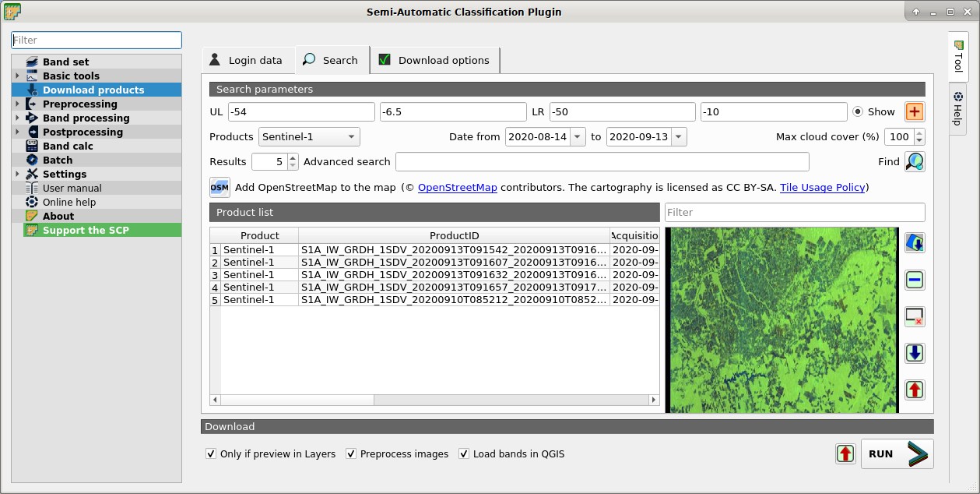Image resolution: width=980 pixels, height=494 pixels.
Task: Click the orange plus set-area icon
Action: 915,111
